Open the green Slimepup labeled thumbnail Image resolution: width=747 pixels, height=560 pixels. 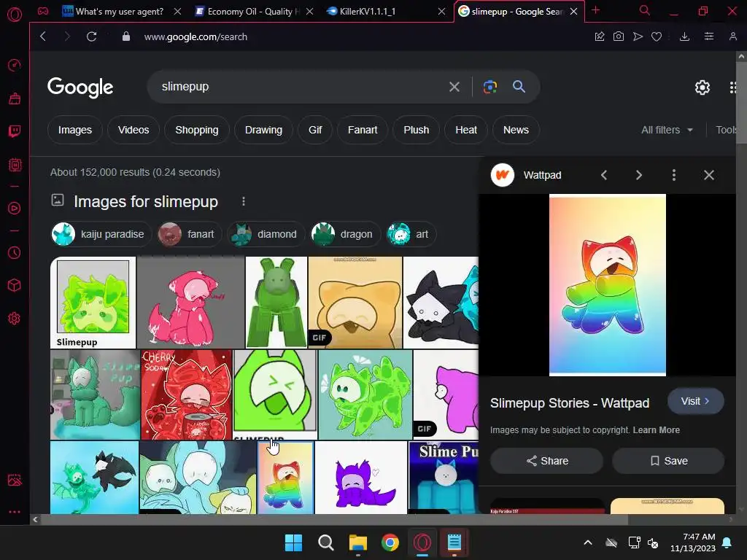93,303
